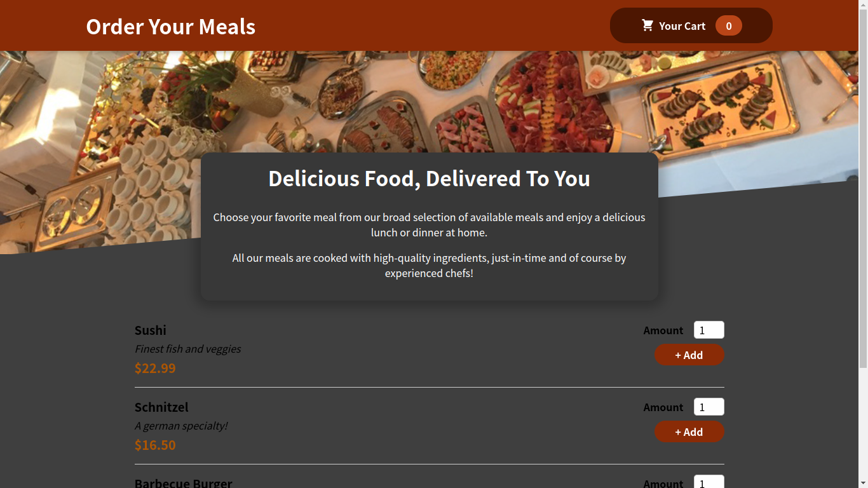Click the Sushi meal name

pos(151,330)
